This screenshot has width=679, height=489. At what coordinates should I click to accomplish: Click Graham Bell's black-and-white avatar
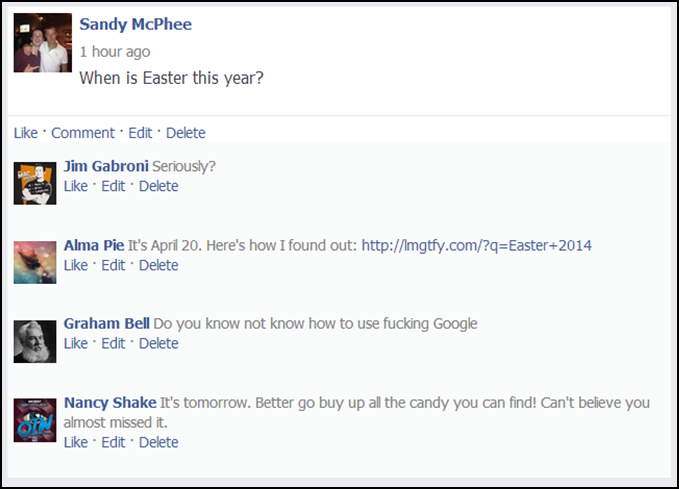coord(35,341)
